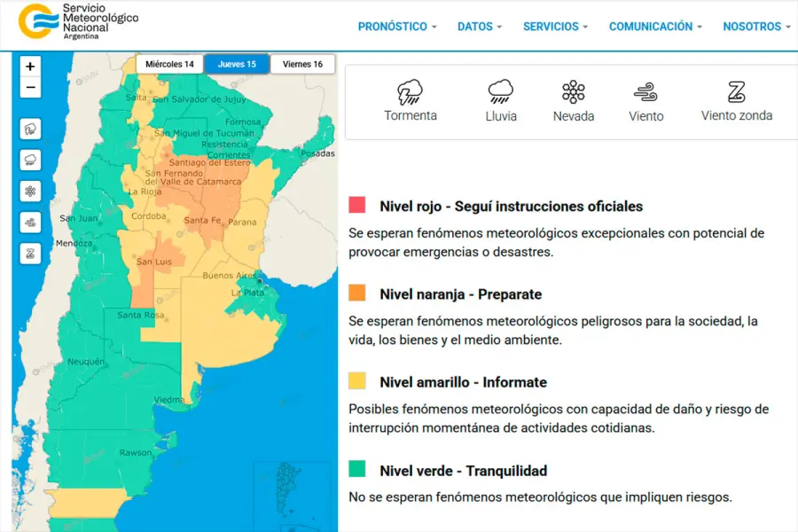This screenshot has width=798, height=532.
Task: Open the SERVICIOS dropdown menu
Action: point(555,27)
